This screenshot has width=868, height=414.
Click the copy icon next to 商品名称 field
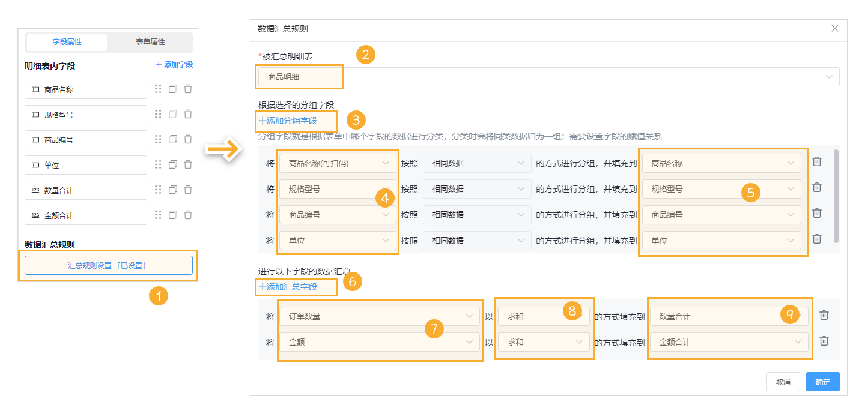pyautogui.click(x=173, y=89)
